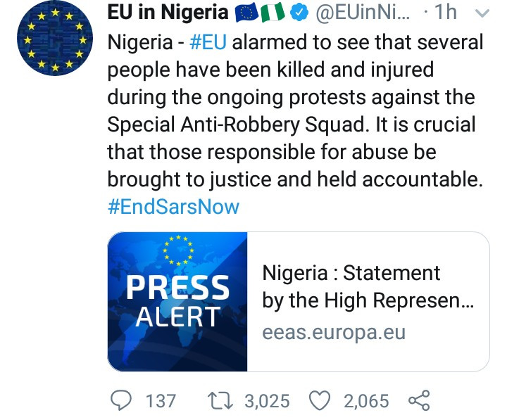The width and height of the screenshot is (507, 420).
Task: Like the tweet with heart icon
Action: (321, 400)
